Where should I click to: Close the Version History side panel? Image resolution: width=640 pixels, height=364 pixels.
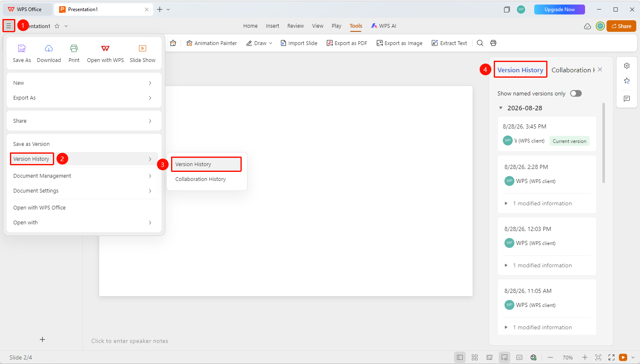[x=600, y=69]
